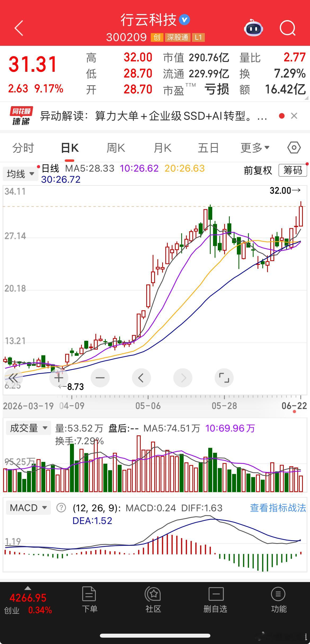Open the 成交量 indicator dropdown
Image resolution: width=310 pixels, height=644 pixels.
coord(28,428)
